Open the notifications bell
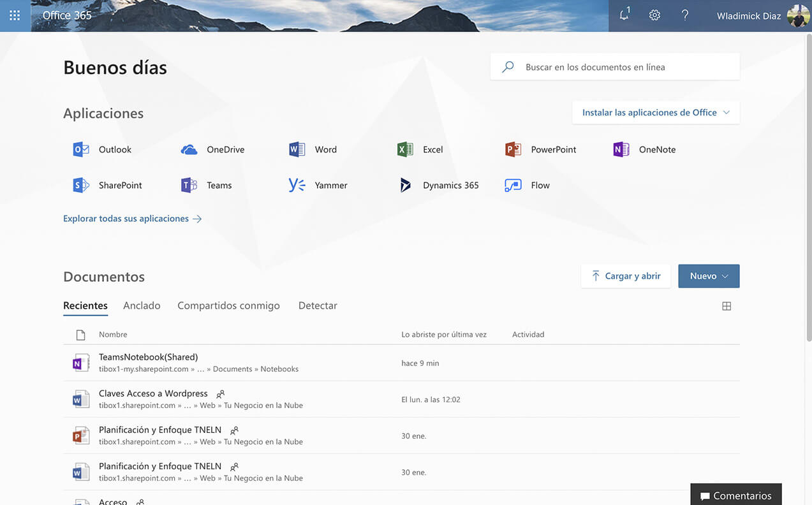 coord(624,15)
